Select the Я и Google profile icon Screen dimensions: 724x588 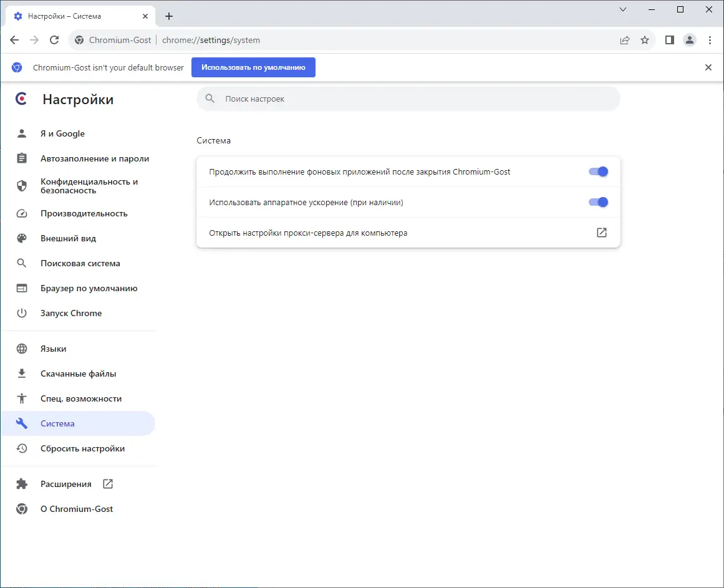click(x=21, y=133)
